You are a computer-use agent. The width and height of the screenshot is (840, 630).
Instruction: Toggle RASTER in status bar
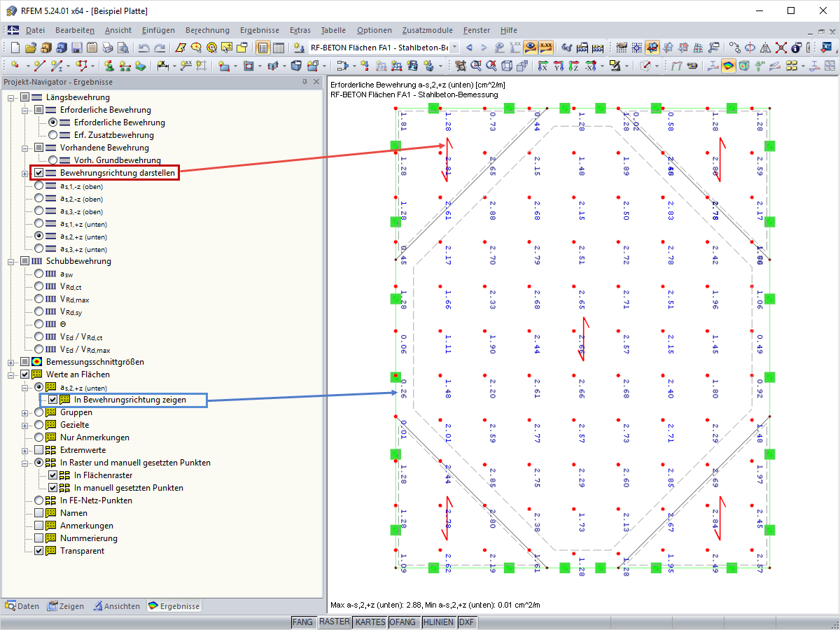tap(334, 622)
